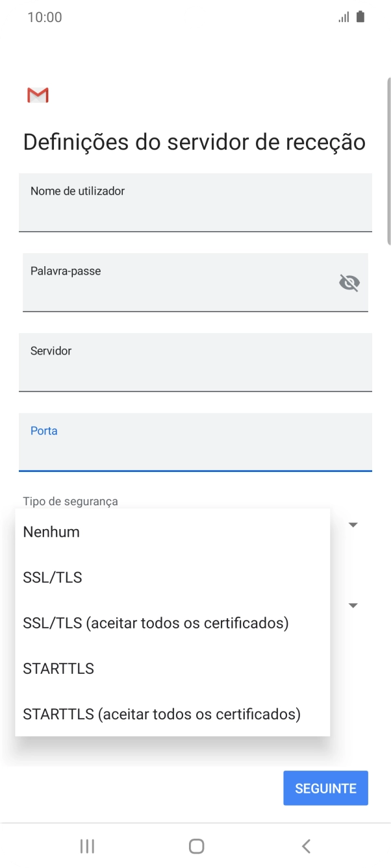Open the Tipo de segurança dropdown arrow
This screenshot has height=868, width=391.
pos(353,524)
